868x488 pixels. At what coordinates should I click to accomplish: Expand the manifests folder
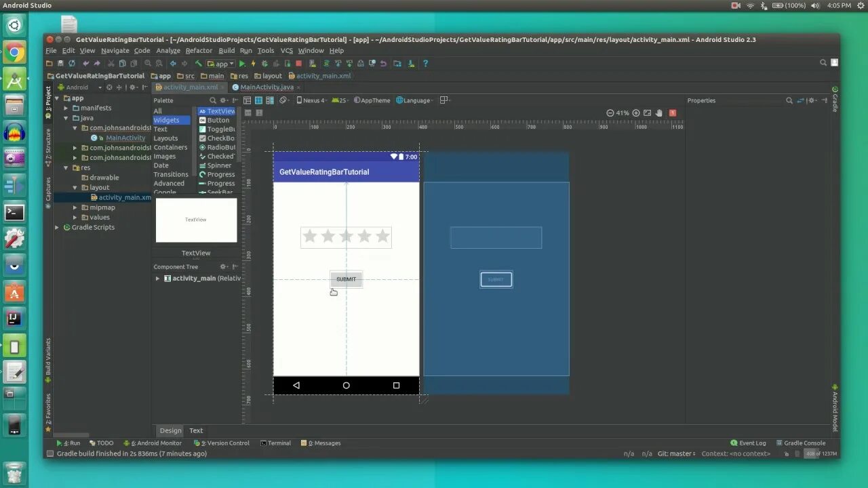point(66,108)
